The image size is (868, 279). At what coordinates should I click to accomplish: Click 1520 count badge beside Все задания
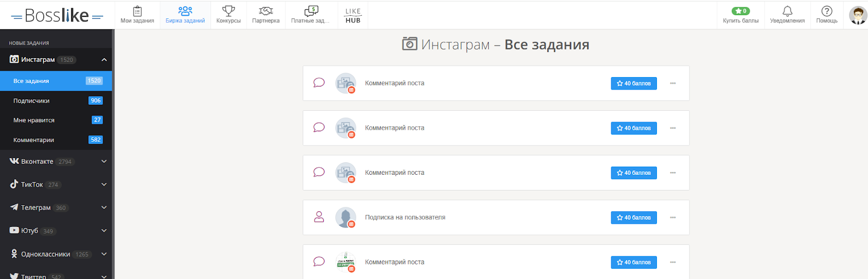click(x=94, y=80)
